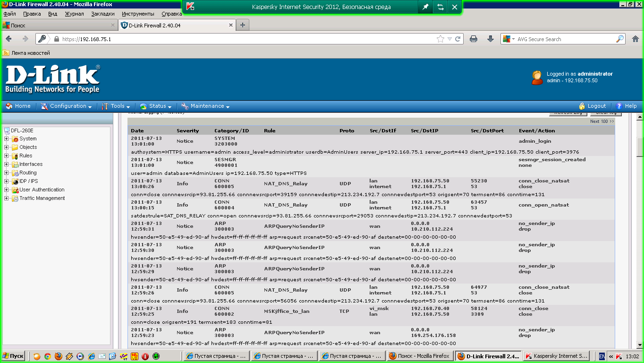Click the Kaspersky icon in the system tray
Screen dimensions: 644x363
coord(619,356)
